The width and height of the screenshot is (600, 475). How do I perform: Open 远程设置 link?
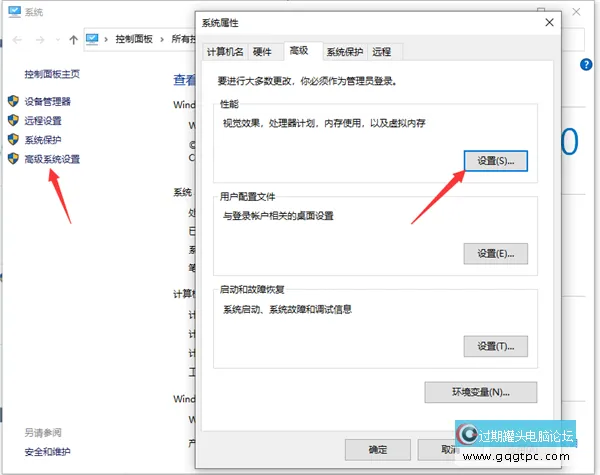[x=43, y=121]
